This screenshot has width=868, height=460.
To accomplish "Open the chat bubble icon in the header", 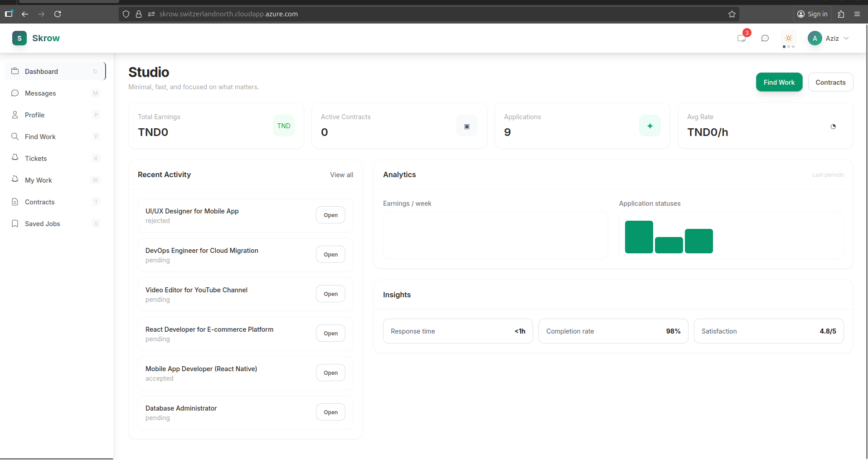I will point(765,38).
